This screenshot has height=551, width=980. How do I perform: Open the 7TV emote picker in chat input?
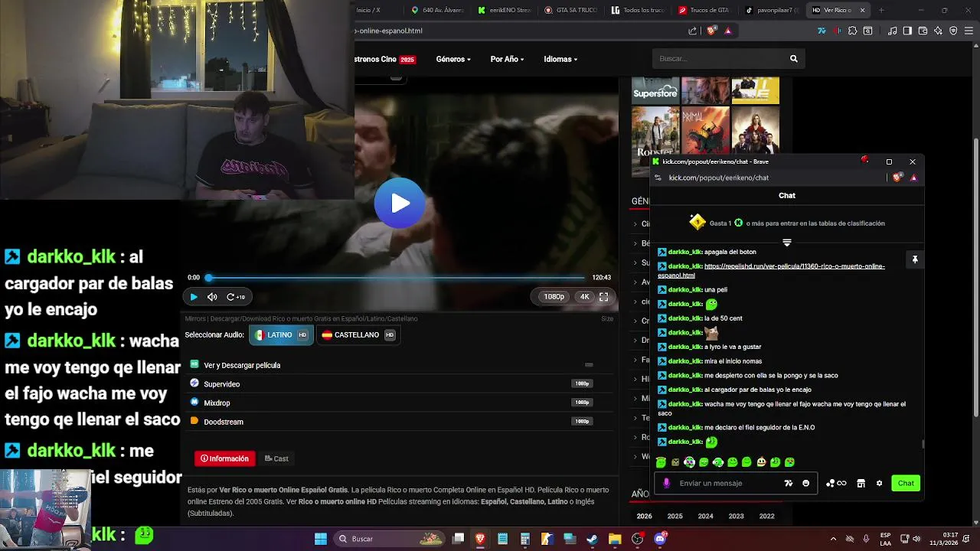[x=789, y=483]
